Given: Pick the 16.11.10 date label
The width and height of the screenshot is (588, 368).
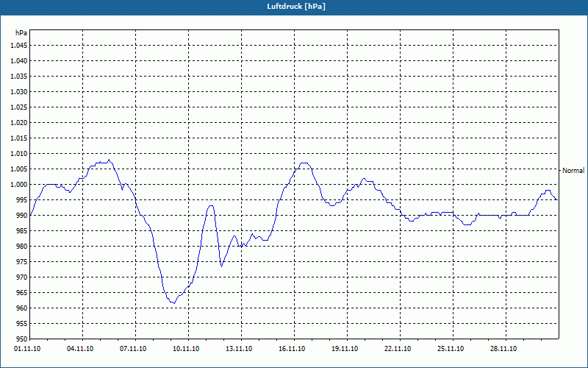Looking at the screenshot, I should pyautogui.click(x=292, y=349).
